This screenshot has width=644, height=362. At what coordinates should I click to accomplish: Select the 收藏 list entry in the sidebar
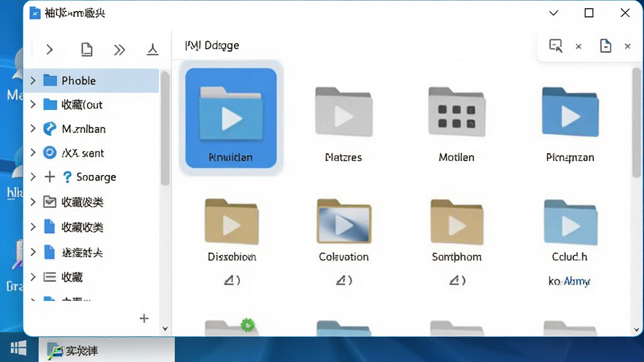pos(64,277)
